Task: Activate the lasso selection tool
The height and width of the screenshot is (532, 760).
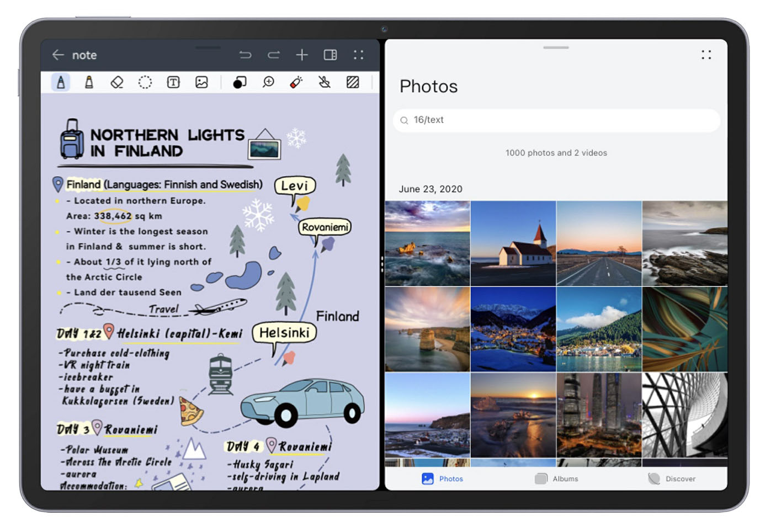Action: point(145,82)
